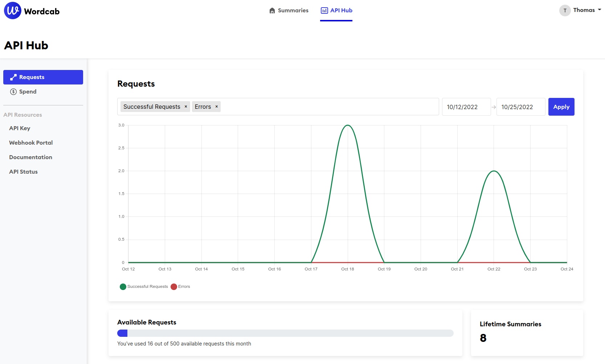Click the Wordcab logo icon
The height and width of the screenshot is (364, 605).
13,11
